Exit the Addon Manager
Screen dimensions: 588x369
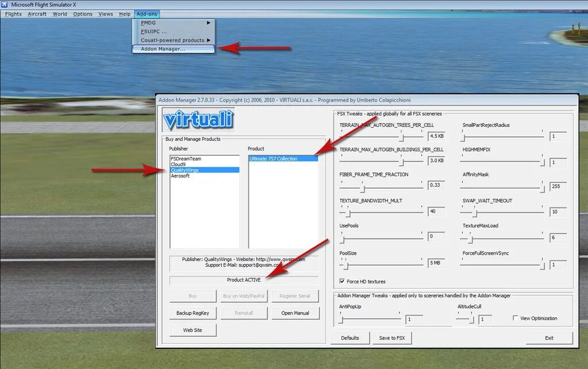tap(550, 338)
